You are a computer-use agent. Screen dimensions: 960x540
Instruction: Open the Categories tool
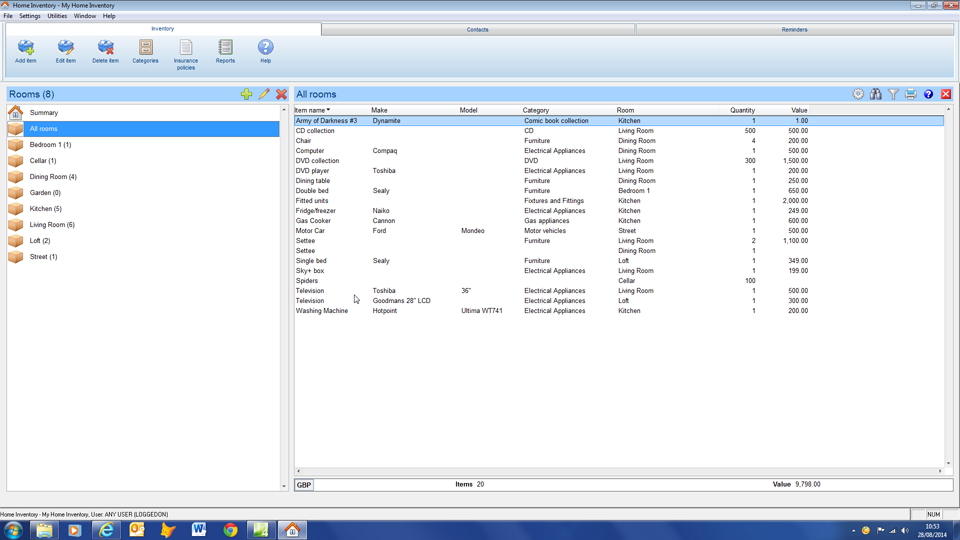point(145,51)
